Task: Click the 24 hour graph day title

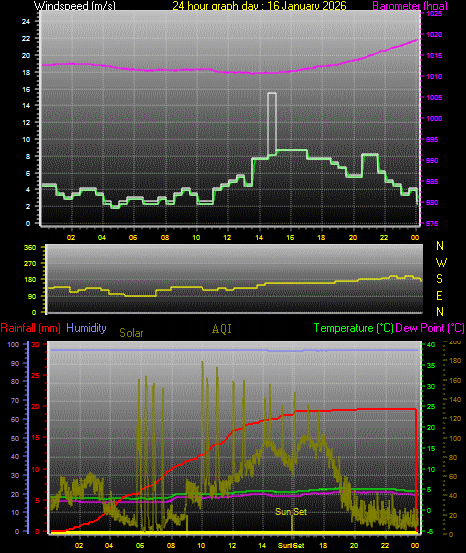Action: (259, 5)
